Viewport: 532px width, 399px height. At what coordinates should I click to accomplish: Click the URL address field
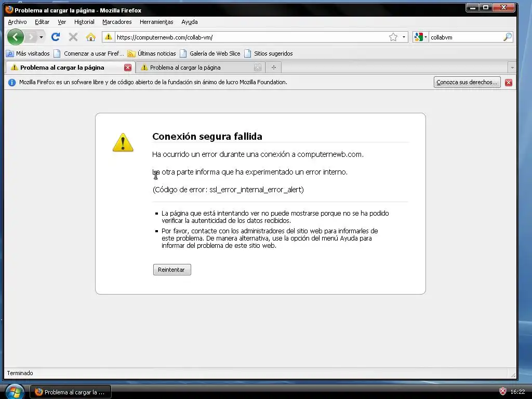(251, 37)
